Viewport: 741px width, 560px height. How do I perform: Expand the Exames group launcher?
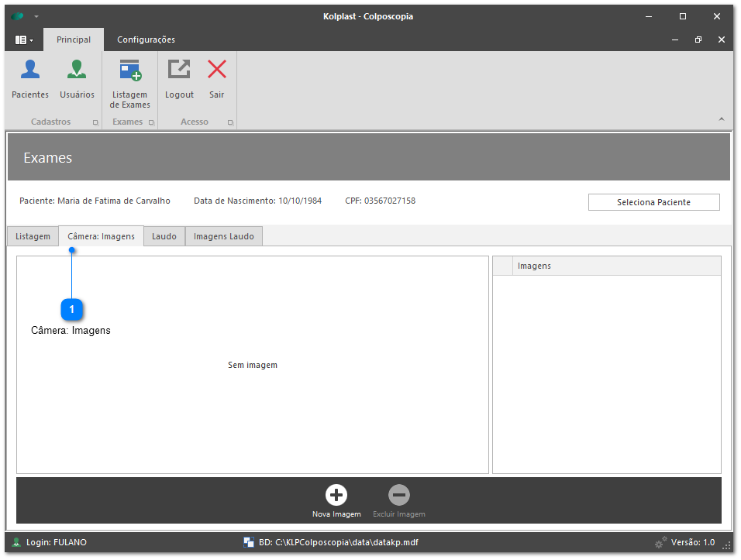click(151, 122)
